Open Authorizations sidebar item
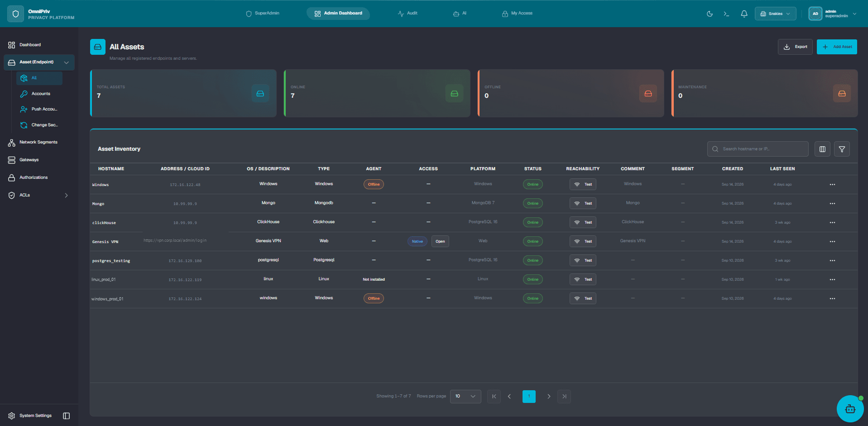The height and width of the screenshot is (426, 868). 39,177
